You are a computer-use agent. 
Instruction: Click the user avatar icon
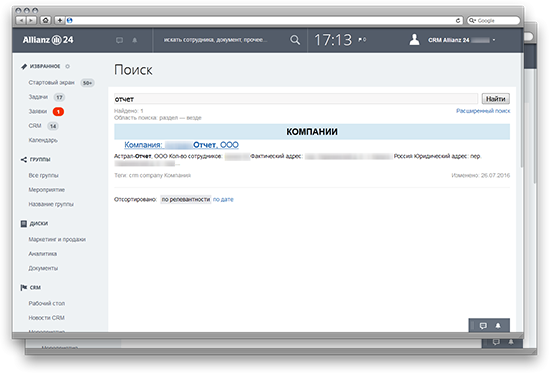(x=414, y=40)
